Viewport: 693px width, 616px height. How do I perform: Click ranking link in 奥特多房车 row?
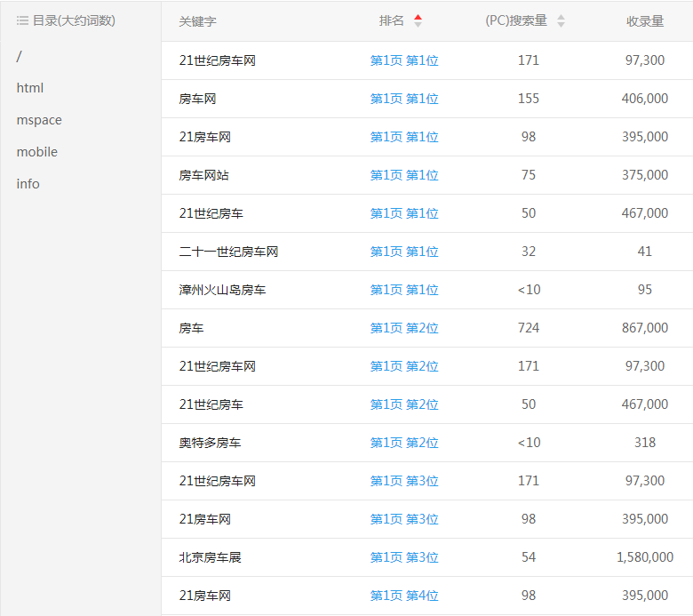click(404, 443)
